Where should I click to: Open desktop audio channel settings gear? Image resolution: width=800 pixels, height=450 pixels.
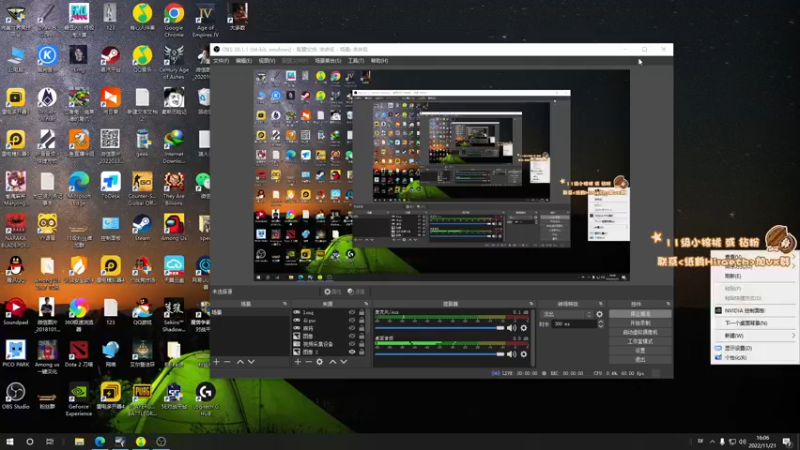pyautogui.click(x=523, y=354)
